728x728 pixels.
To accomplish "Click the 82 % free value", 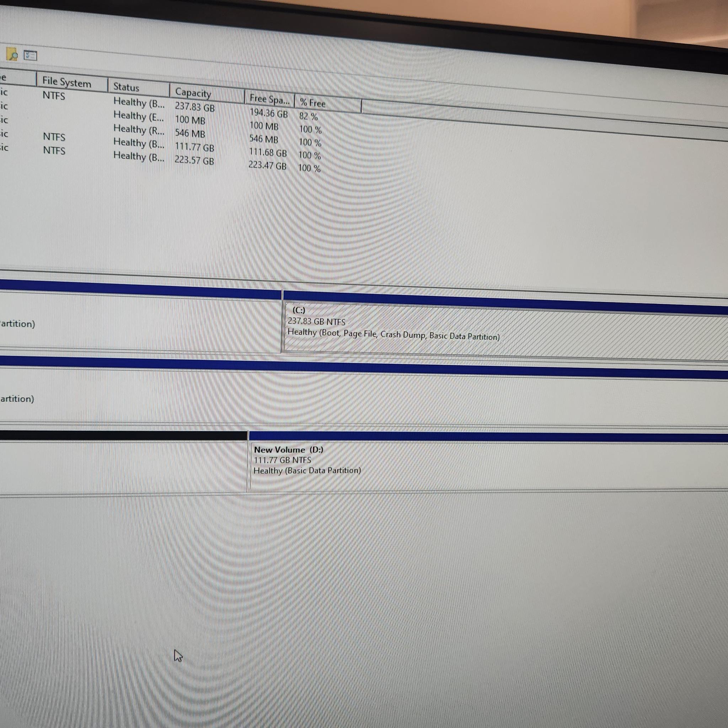I will pos(309,117).
